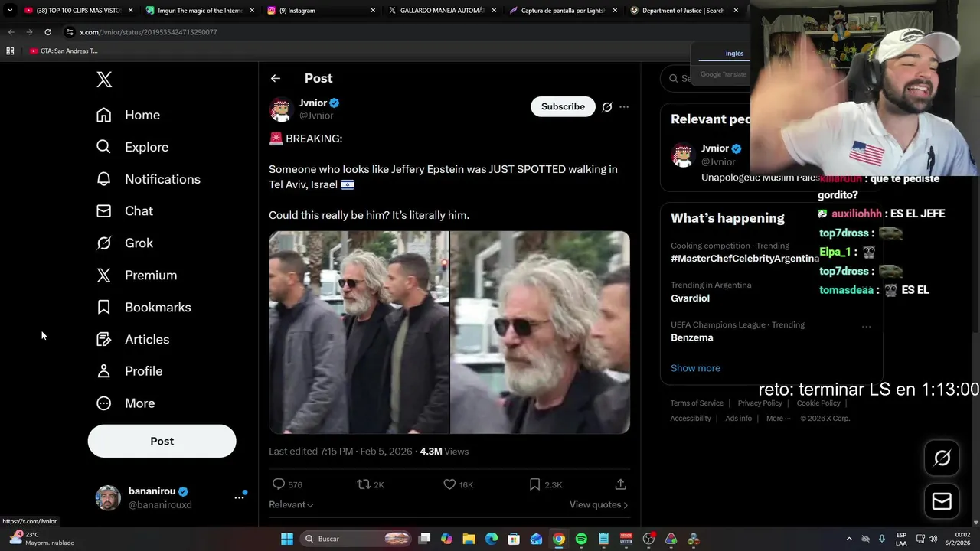Open Profile in the sidebar
The image size is (980, 551).
tap(129, 371)
